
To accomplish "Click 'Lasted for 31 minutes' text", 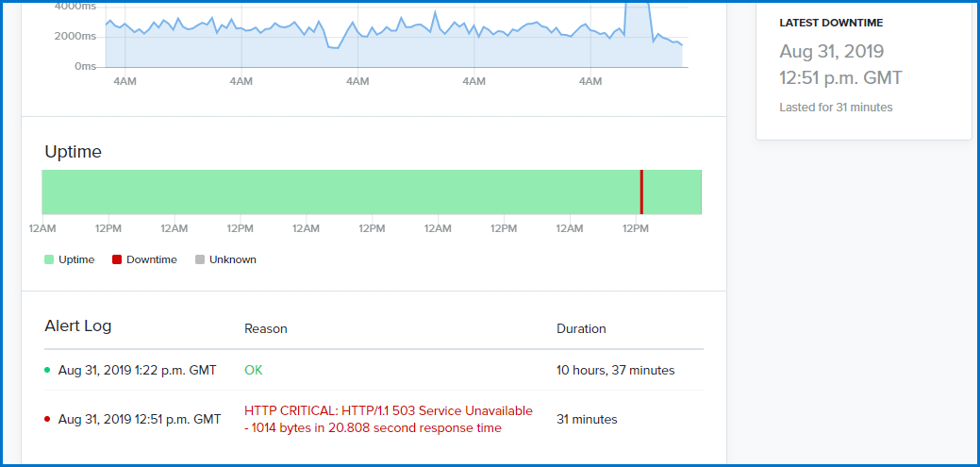I will (x=836, y=108).
